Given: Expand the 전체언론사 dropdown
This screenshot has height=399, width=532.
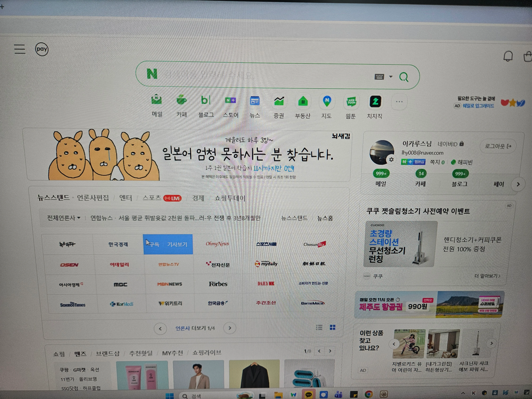Looking at the screenshot, I should 64,218.
